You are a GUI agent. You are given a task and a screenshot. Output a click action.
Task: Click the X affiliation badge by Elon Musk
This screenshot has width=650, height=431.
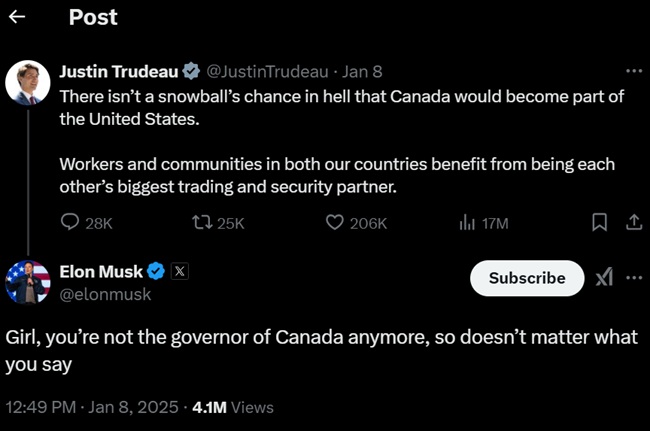(x=179, y=270)
